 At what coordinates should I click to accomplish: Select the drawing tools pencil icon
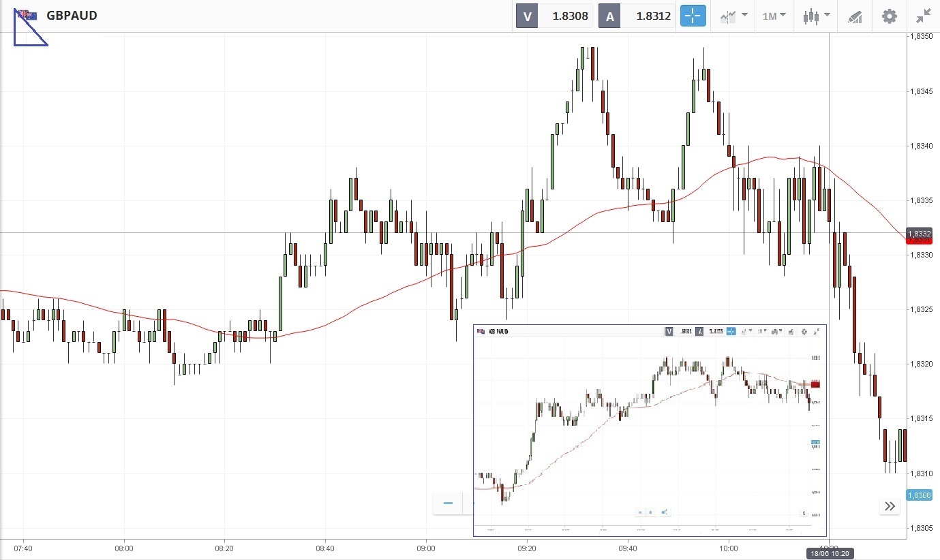click(x=855, y=16)
